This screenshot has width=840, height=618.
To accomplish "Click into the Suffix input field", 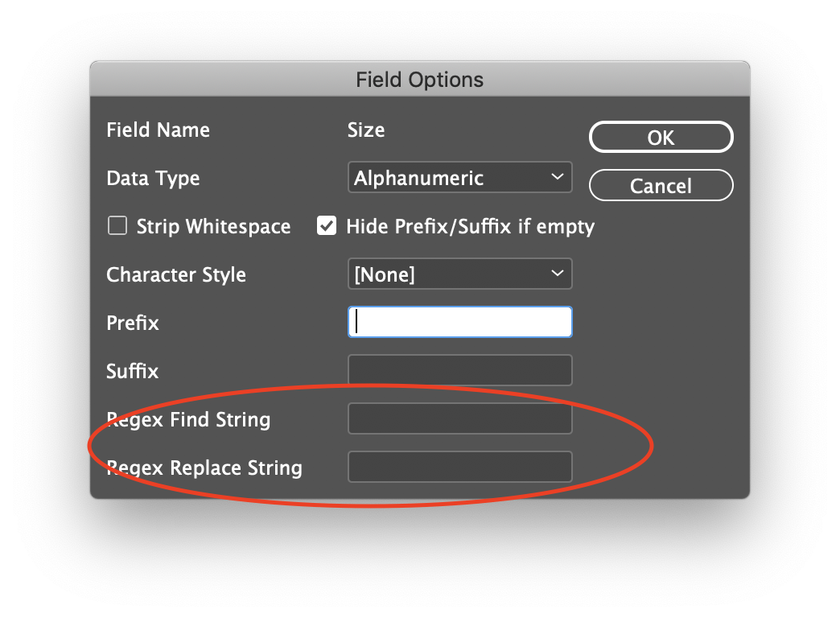I will tap(459, 370).
